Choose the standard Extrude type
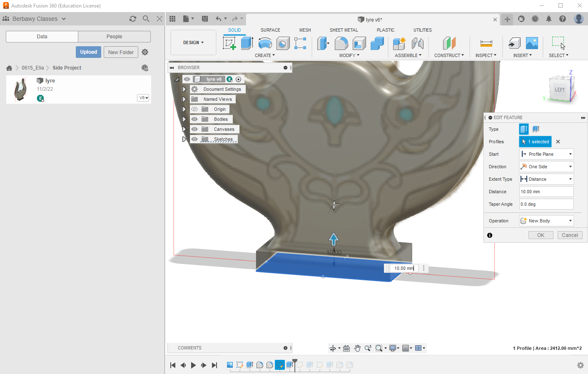 [x=524, y=129]
